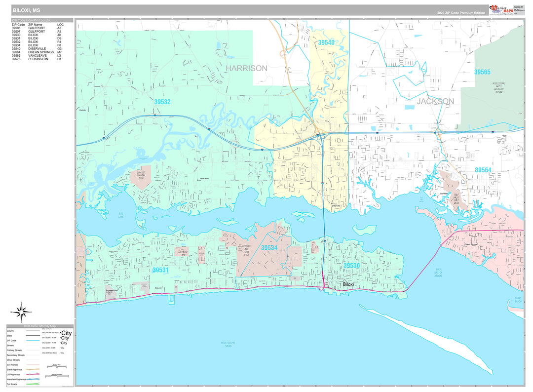This screenshot has height=392, width=533.
Task: Click the JACKSON county label
Action: click(x=435, y=101)
